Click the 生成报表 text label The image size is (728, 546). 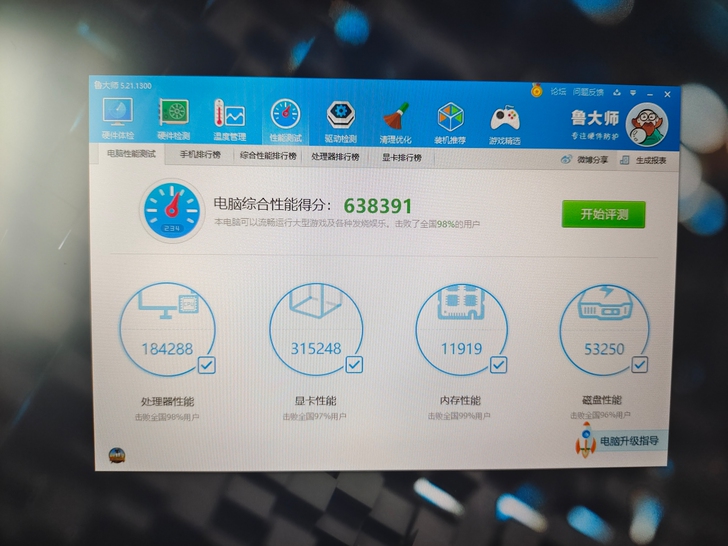pos(650,161)
